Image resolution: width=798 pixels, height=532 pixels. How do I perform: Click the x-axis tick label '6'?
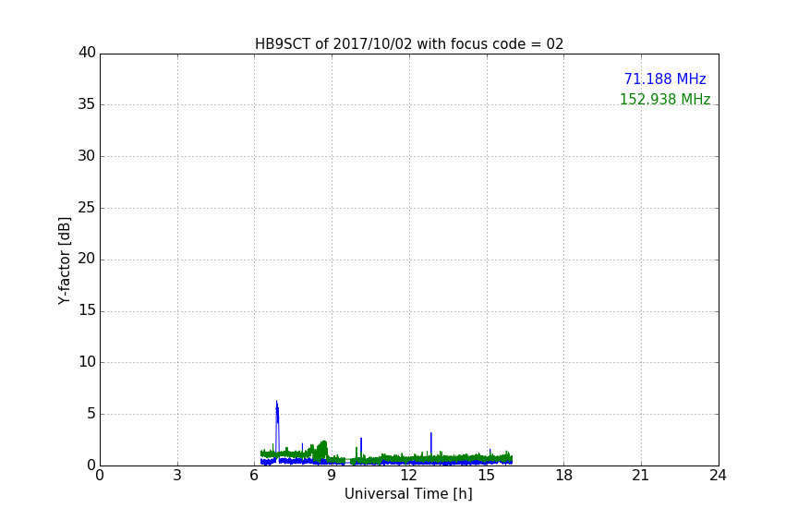(254, 476)
